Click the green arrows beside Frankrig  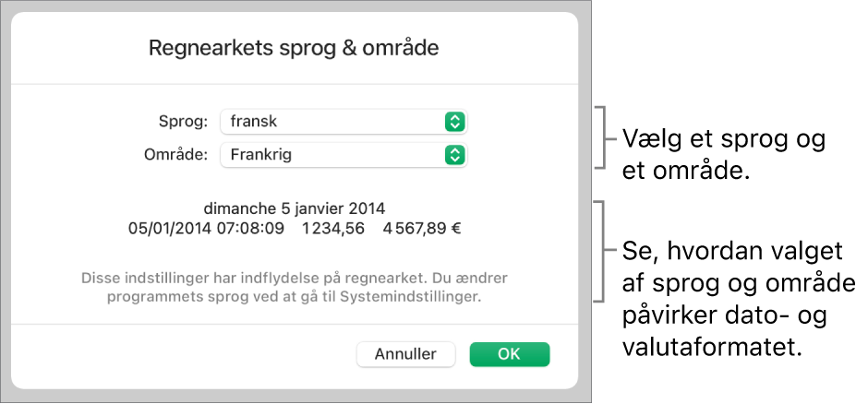click(453, 155)
